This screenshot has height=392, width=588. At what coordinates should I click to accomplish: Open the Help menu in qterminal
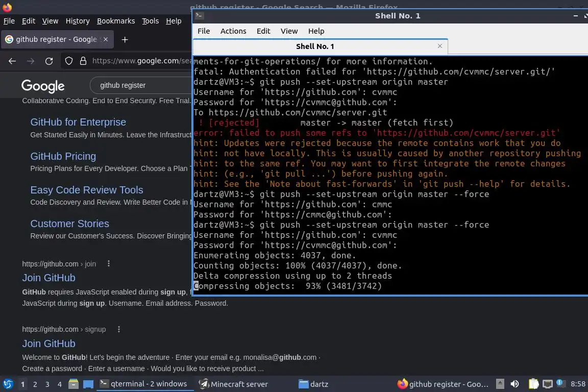pos(316,31)
